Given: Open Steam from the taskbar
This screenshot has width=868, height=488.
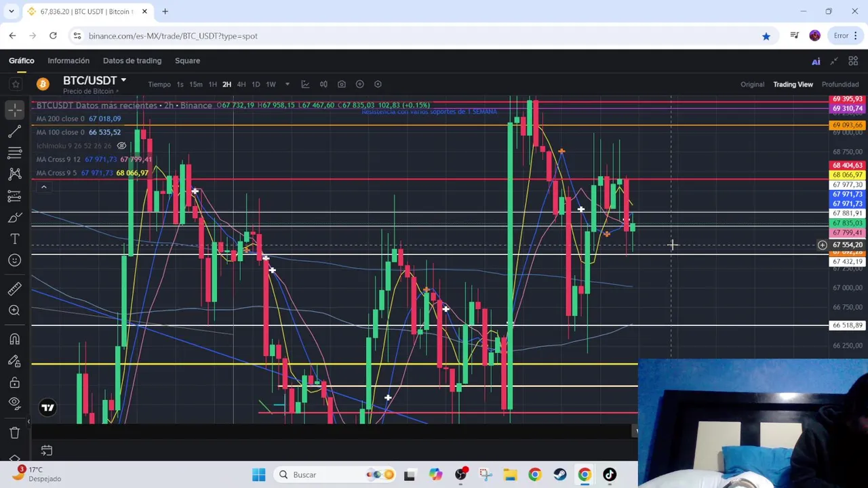Looking at the screenshot, I should click(559, 474).
